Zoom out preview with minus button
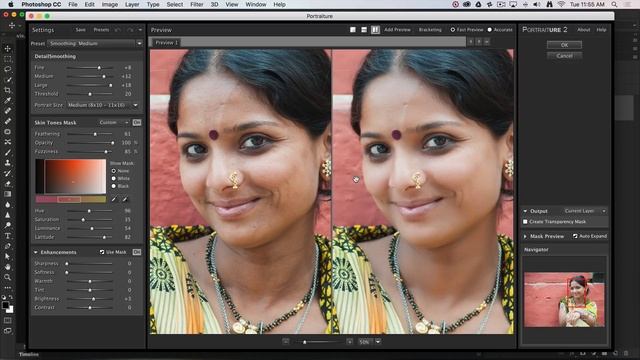Image resolution: width=640 pixels, height=360 pixels. pos(286,341)
